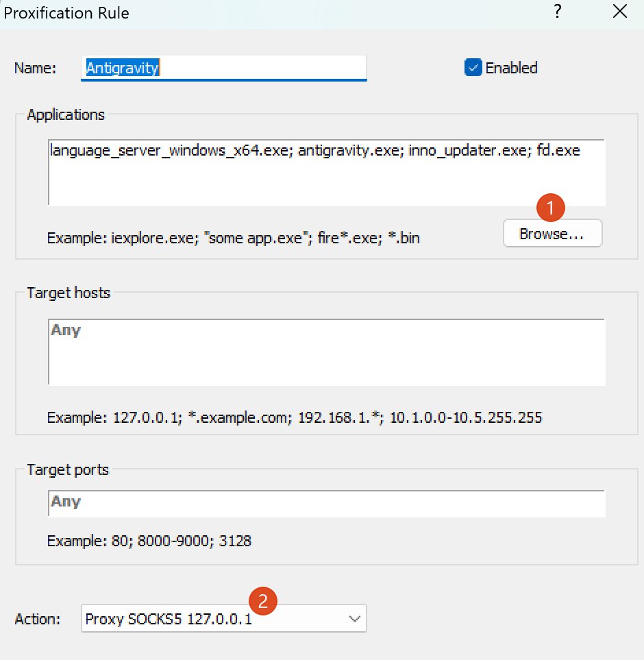The height and width of the screenshot is (660, 644).
Task: Click the Action: label
Action: (x=38, y=619)
